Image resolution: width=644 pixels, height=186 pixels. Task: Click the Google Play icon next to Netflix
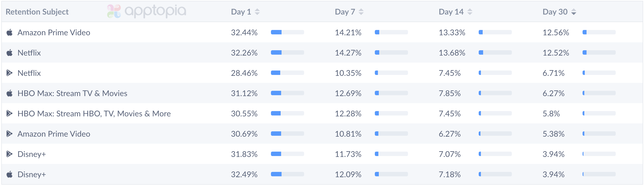coord(10,73)
